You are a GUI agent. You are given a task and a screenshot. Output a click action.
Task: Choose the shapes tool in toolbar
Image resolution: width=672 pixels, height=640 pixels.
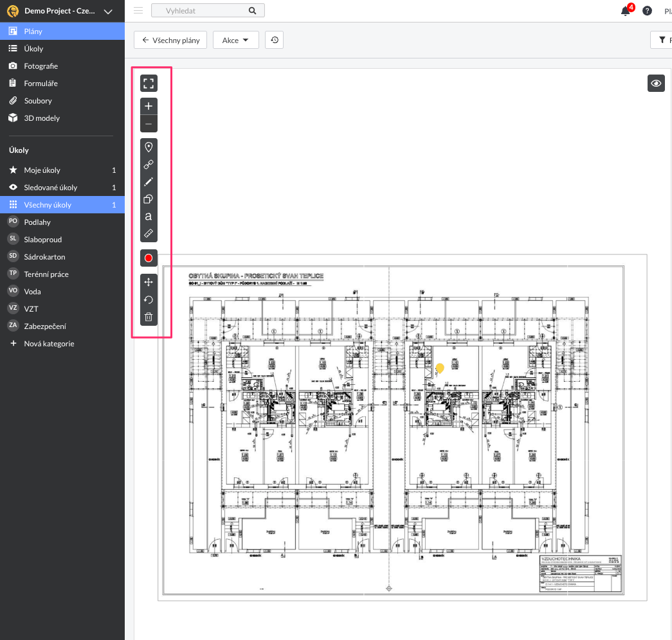[x=149, y=199]
